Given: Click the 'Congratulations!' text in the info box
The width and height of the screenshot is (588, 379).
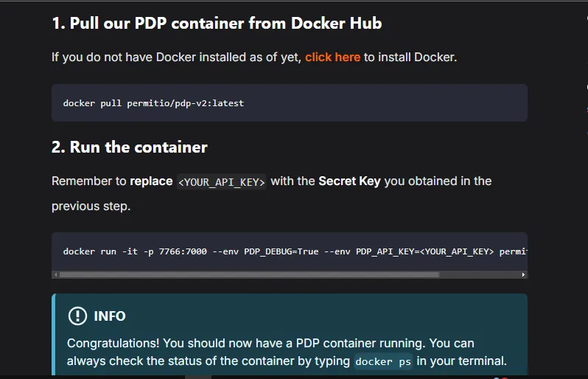Looking at the screenshot, I should (113, 343).
